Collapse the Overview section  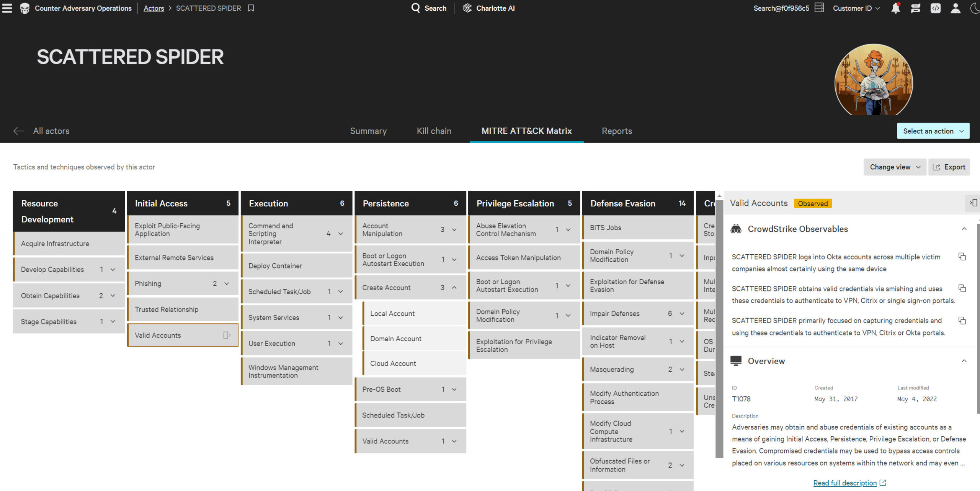pos(964,361)
